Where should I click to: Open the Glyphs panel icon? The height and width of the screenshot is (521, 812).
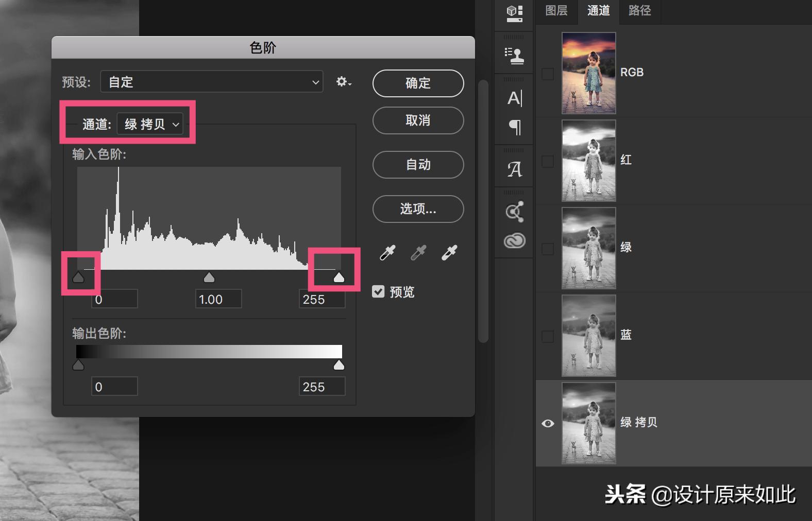(515, 169)
